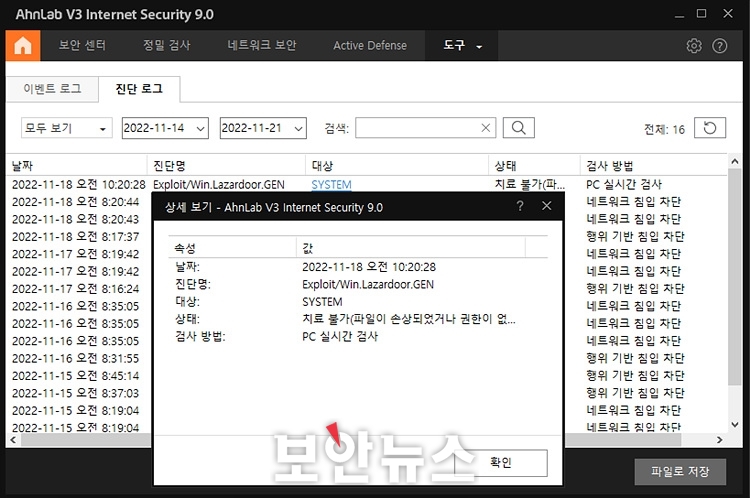This screenshot has height=498, width=750.
Task: Close the AhnLab V3 main window
Action: [728, 14]
